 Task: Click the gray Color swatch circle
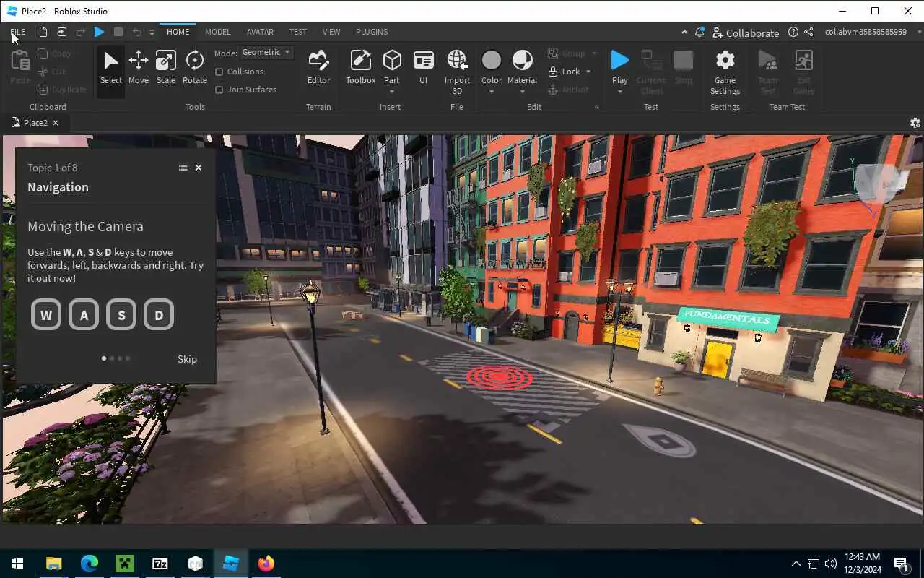click(492, 60)
